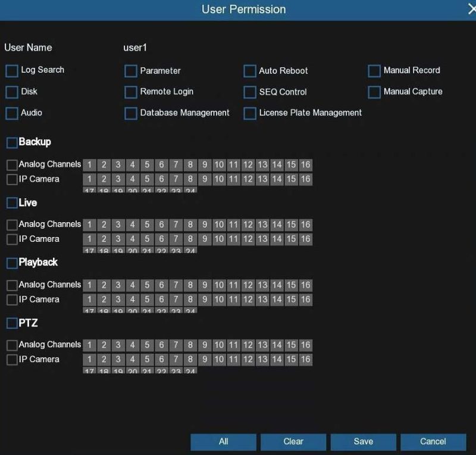Click the All button
The width and height of the screenshot is (476, 455).
pyautogui.click(x=223, y=442)
